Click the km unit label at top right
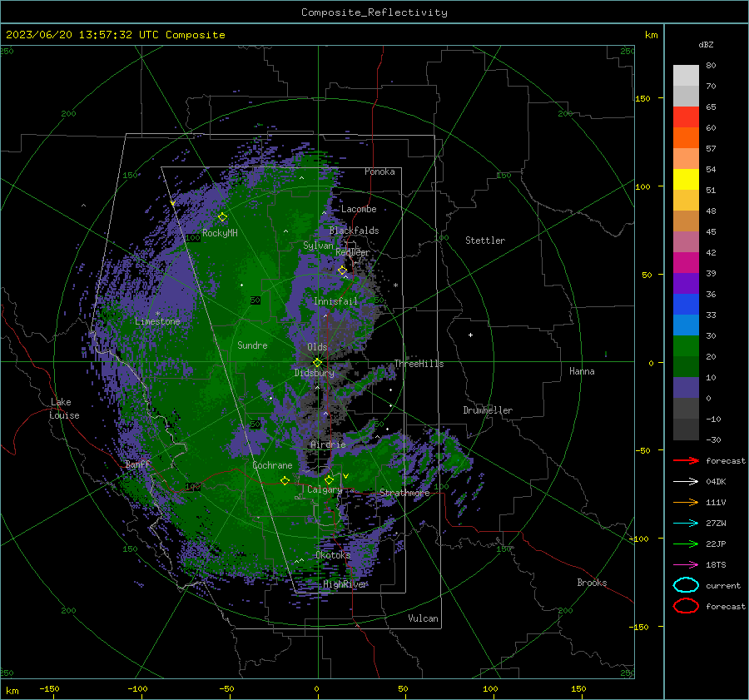 (x=651, y=35)
